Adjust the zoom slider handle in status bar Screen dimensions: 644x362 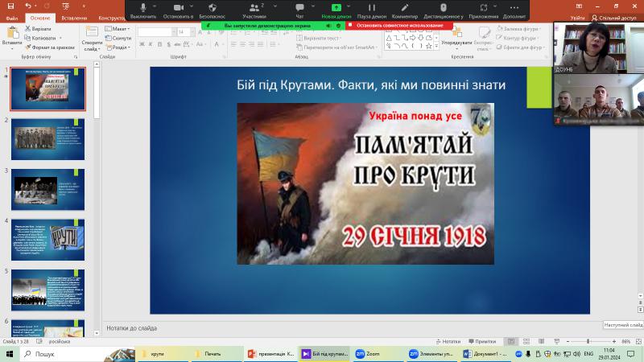[588, 341]
